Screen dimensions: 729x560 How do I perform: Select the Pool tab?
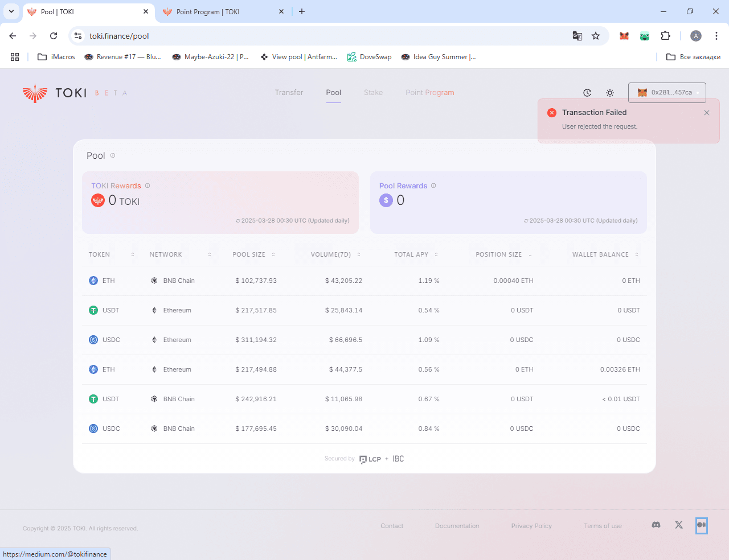334,92
